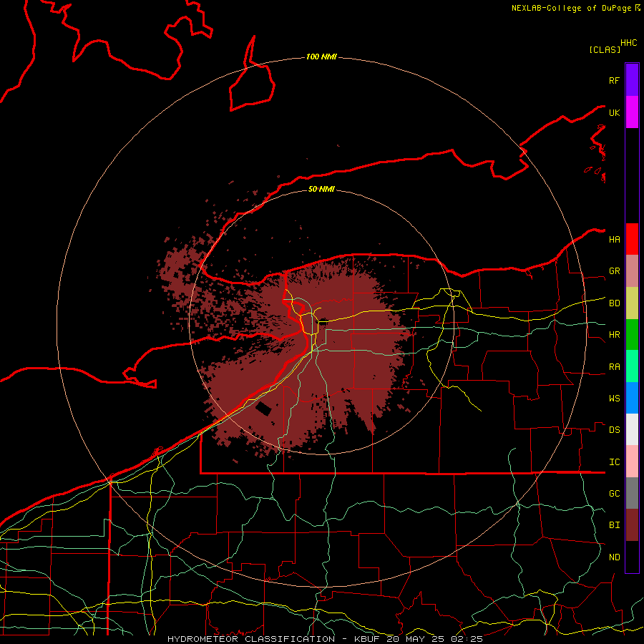Pick the HR green legend swatch

(632, 335)
